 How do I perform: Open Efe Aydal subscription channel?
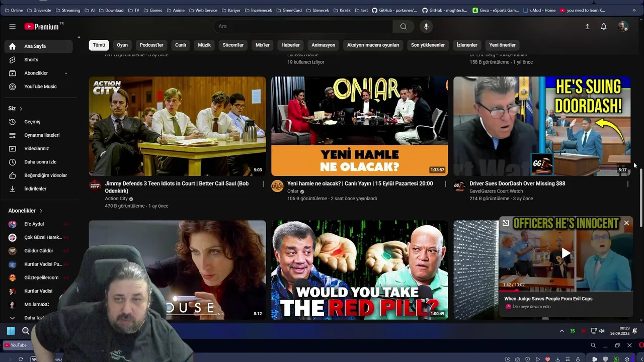[x=39, y=224]
